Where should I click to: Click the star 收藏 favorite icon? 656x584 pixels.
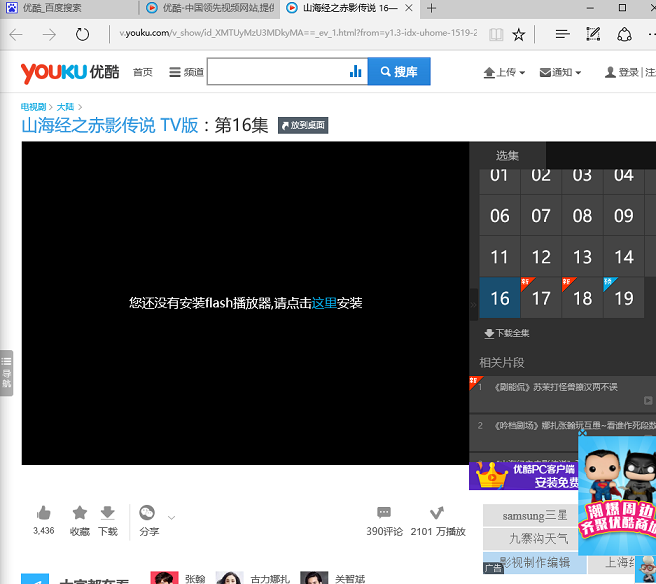(79, 513)
